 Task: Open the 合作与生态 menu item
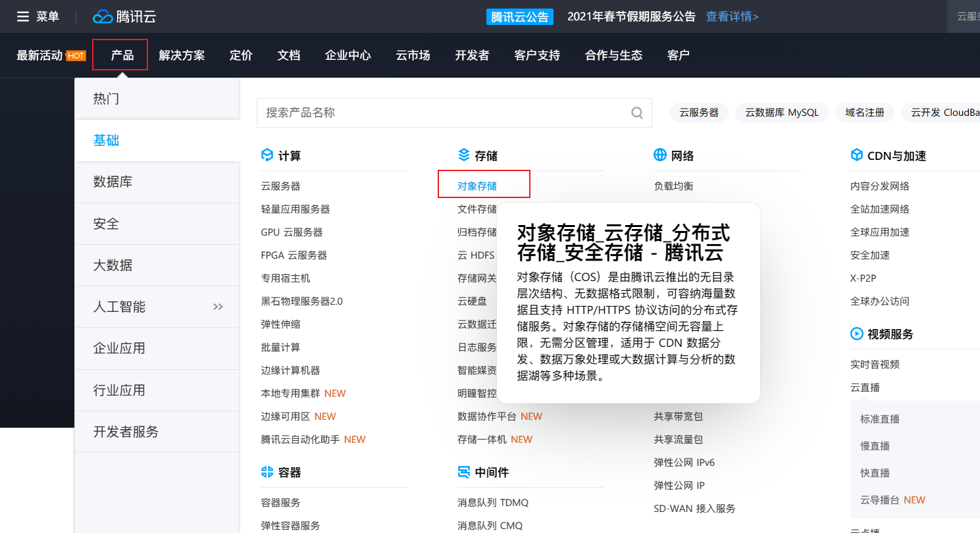(x=613, y=55)
